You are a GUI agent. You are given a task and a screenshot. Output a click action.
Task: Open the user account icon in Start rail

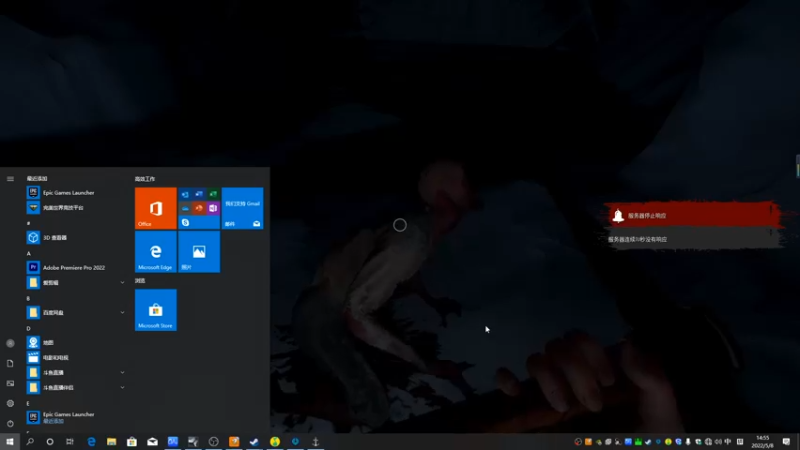(x=10, y=343)
